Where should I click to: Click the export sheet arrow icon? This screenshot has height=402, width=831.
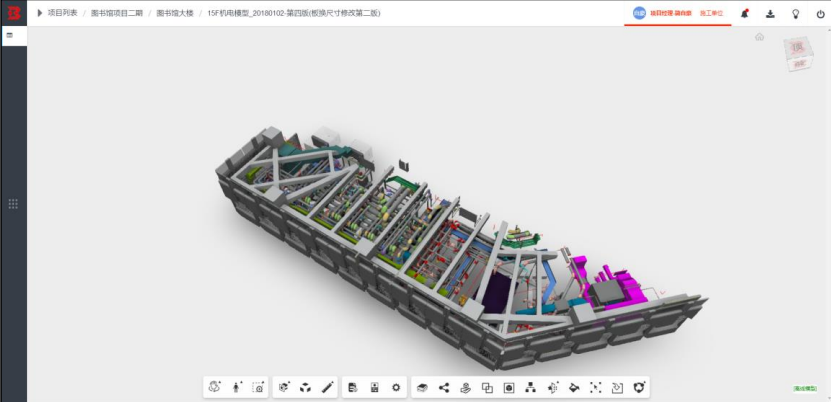tap(617, 388)
